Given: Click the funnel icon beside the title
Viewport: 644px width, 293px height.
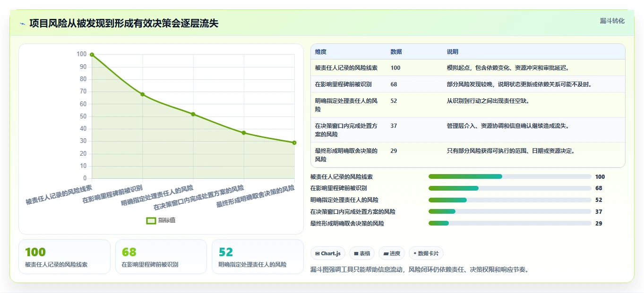Looking at the screenshot, I should point(22,24).
